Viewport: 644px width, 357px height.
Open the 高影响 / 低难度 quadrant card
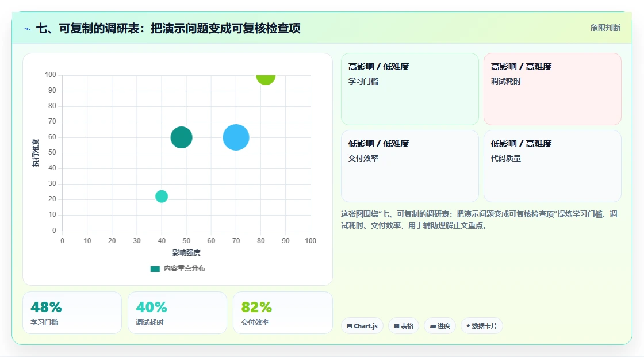[x=410, y=89]
